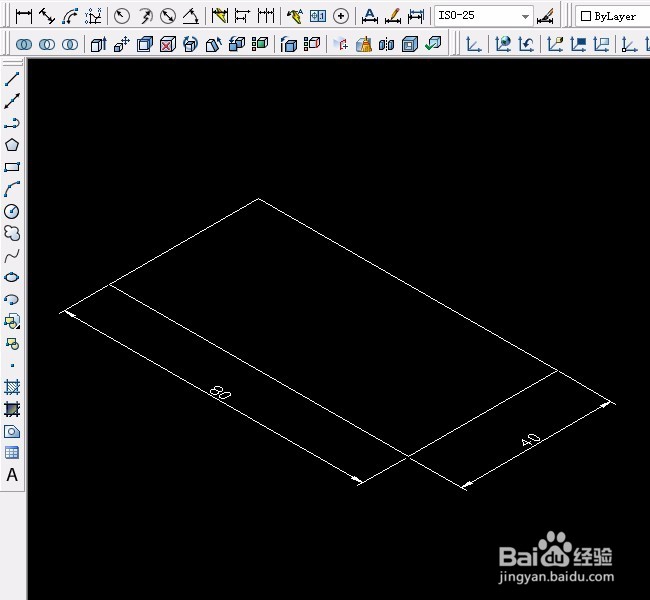This screenshot has width=650, height=600.
Task: Click the Origin UCS icon
Action: 629,44
